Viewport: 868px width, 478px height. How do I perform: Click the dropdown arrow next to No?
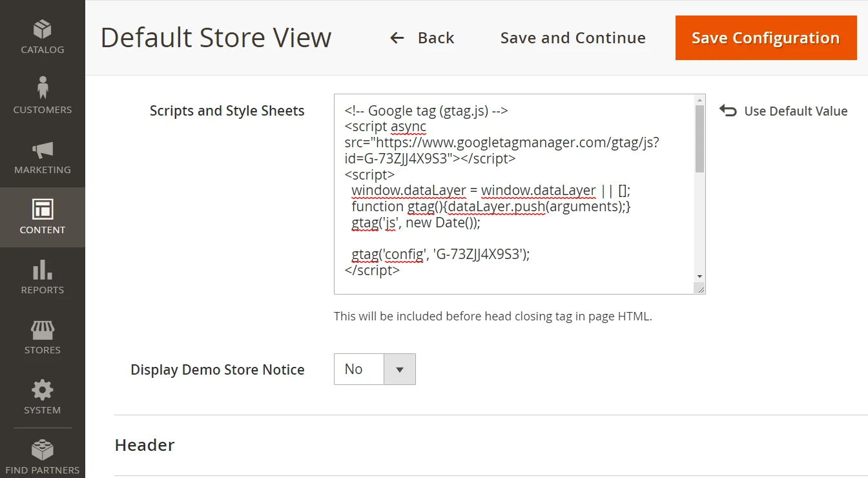(x=400, y=369)
